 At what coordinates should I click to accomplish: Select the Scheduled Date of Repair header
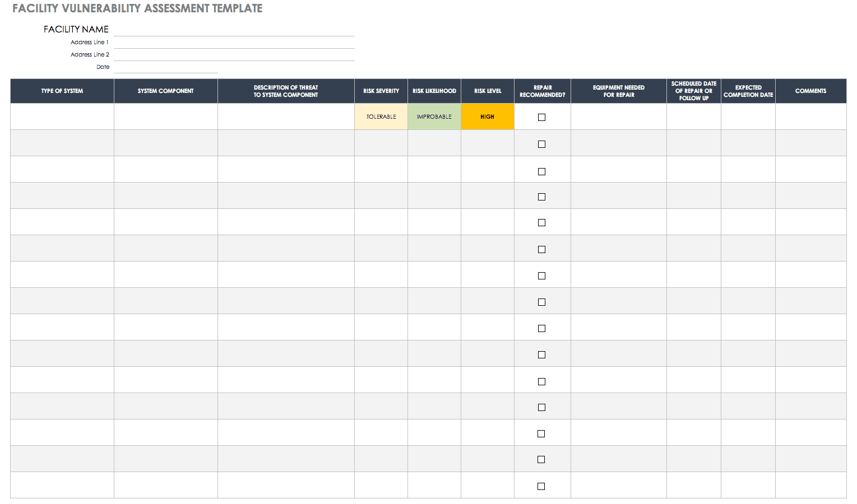693,91
